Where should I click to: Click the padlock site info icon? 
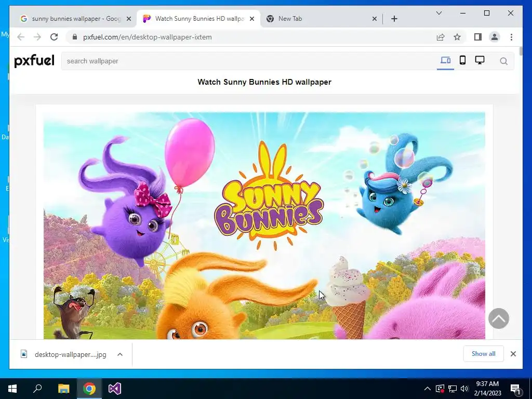click(75, 37)
